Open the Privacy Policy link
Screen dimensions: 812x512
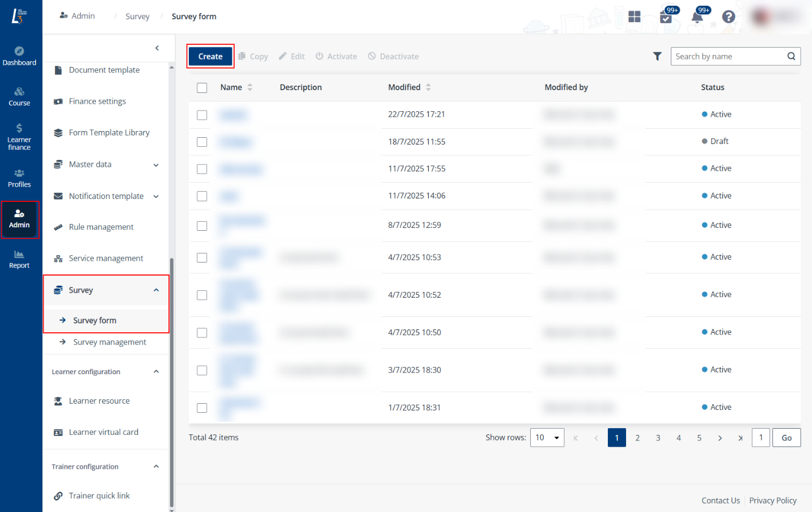[x=772, y=500]
